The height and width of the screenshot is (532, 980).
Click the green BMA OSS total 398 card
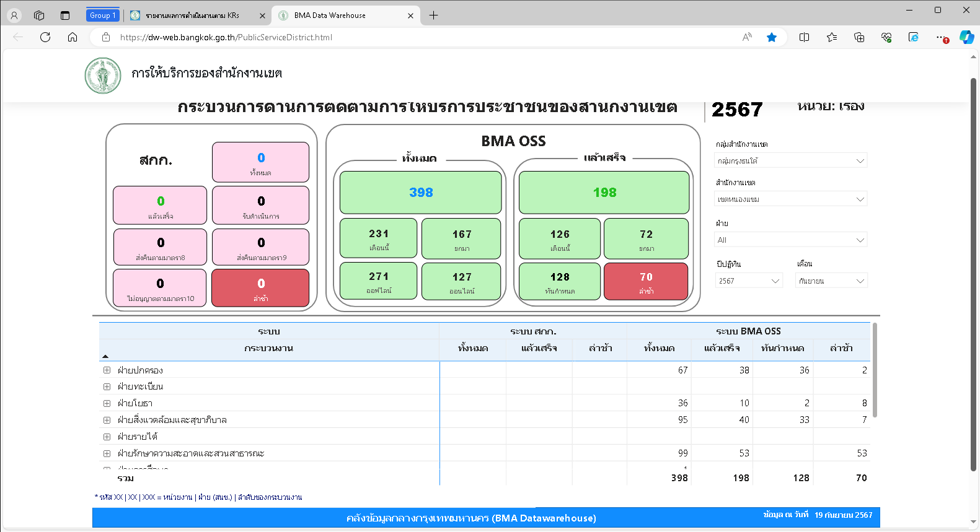point(420,193)
